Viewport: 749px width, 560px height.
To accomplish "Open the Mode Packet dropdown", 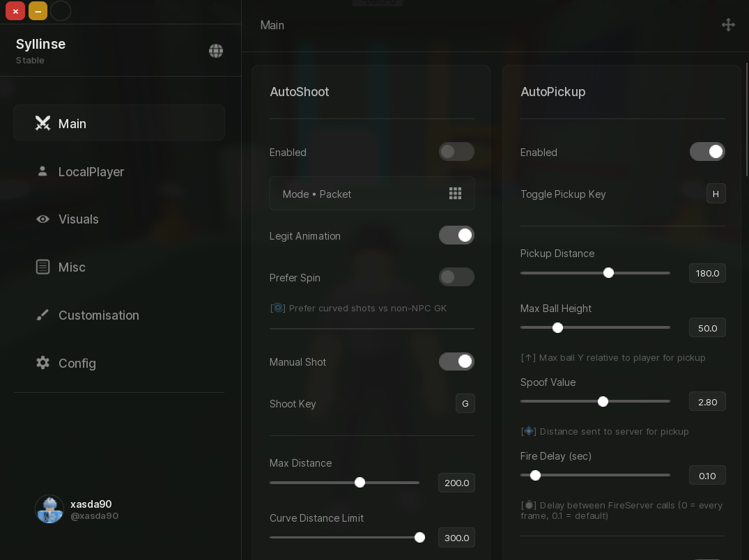I will pos(371,194).
